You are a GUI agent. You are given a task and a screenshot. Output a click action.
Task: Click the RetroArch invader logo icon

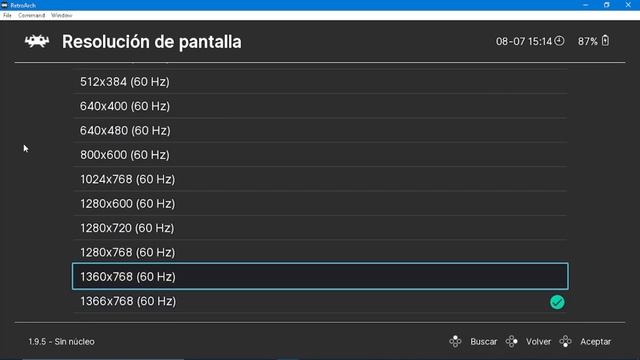pos(37,41)
